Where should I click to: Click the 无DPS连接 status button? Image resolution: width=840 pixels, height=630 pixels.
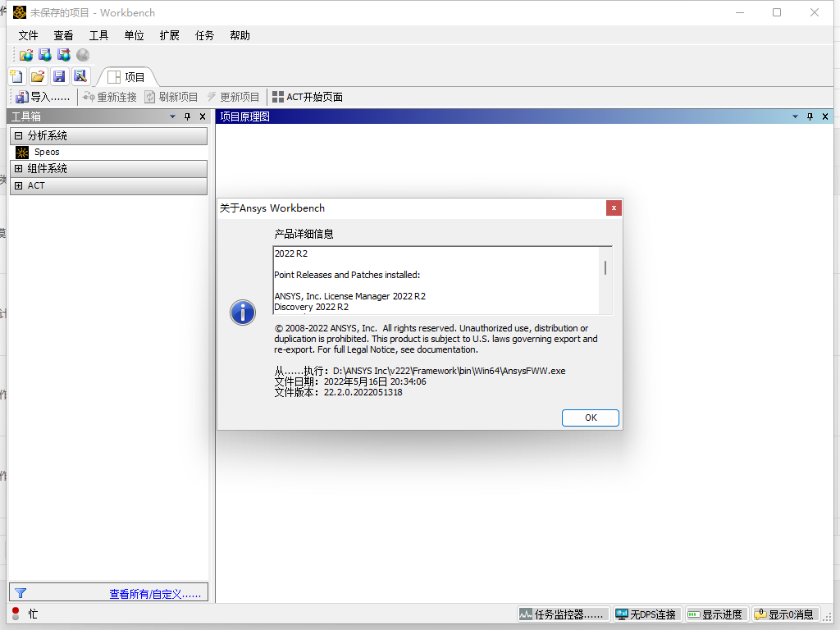[x=647, y=614]
